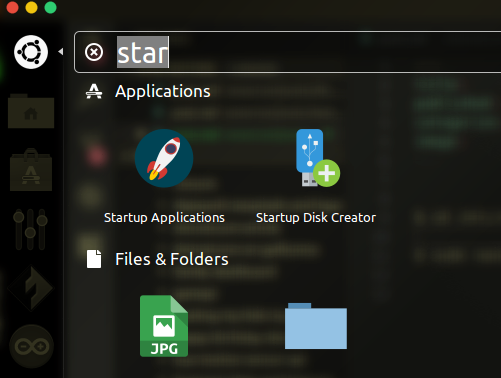Close the window with red button
The height and width of the screenshot is (378, 501).
pyautogui.click(x=12, y=7)
